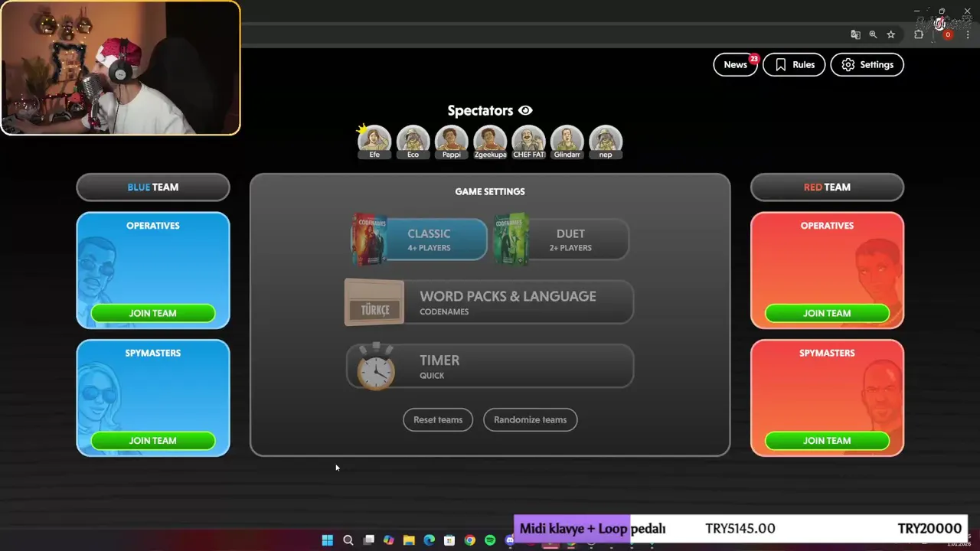The image size is (980, 551).
Task: Click the Red Team header
Action: click(827, 187)
